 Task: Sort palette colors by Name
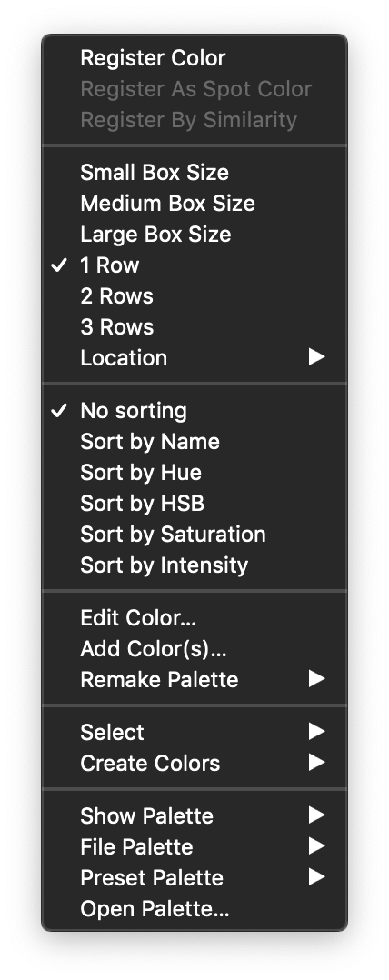pos(194,442)
